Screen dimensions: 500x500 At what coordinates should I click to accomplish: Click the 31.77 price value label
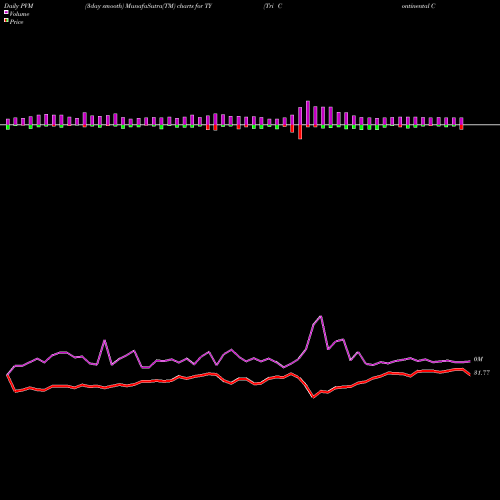tap(482, 373)
